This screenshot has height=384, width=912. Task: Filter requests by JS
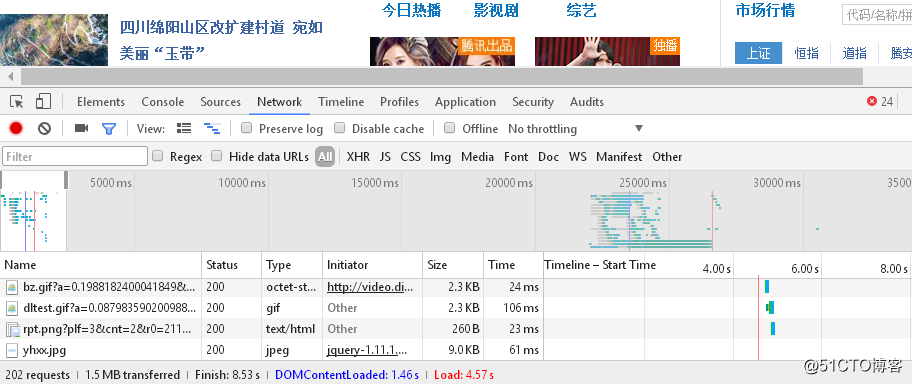[x=385, y=157]
